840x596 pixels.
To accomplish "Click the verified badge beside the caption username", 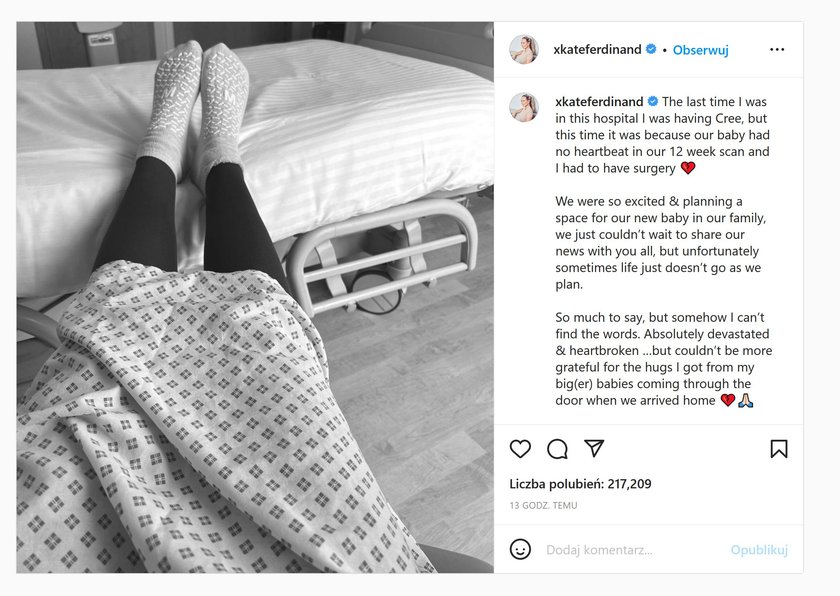I will point(653,101).
